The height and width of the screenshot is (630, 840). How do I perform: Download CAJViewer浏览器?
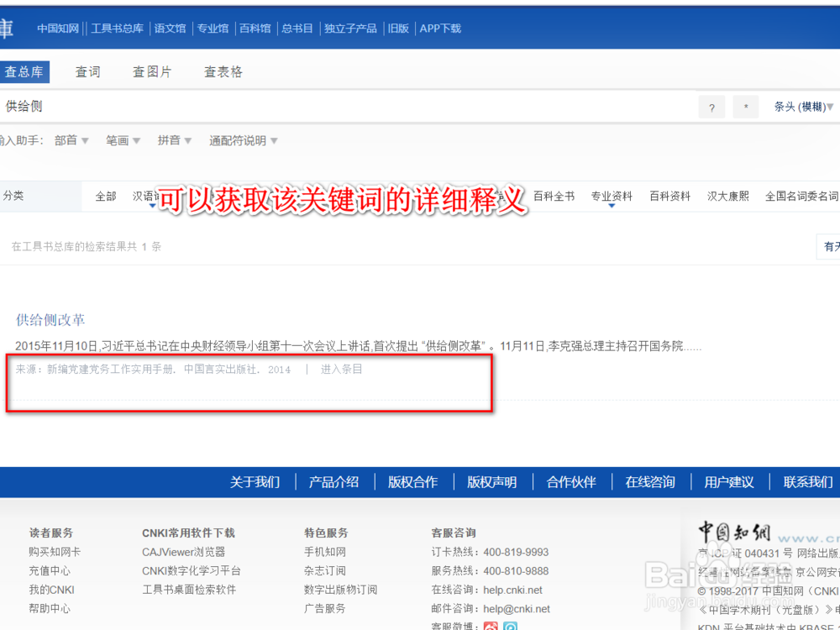[184, 552]
